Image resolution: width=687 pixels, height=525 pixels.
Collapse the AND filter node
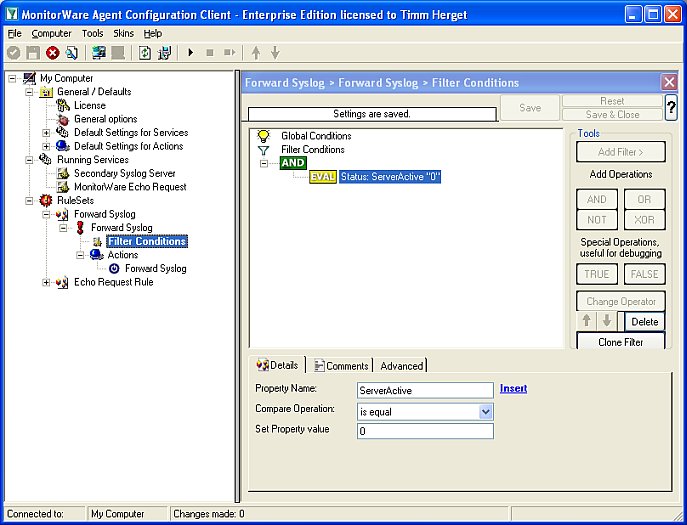(x=264, y=163)
